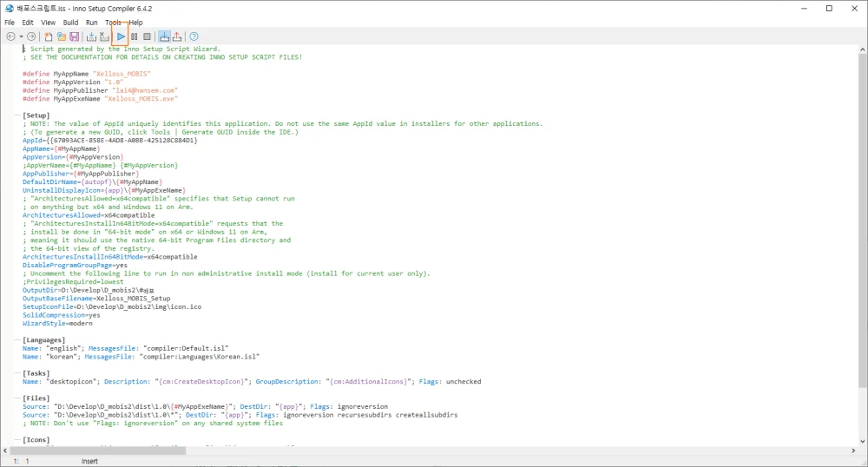Viewport: 868px width, 467px height.
Task: Click the "DisableProgramGroupPage=yes" line
Action: coord(75,265)
